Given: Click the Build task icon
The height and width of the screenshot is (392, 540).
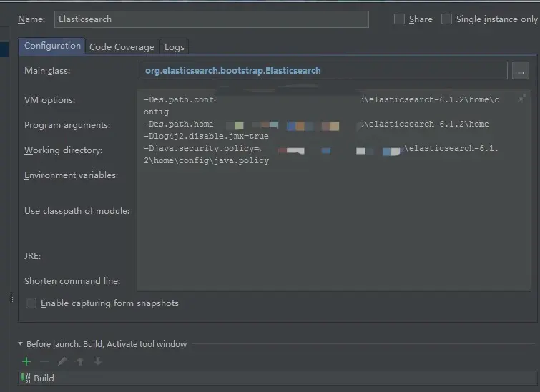Looking at the screenshot, I should pos(26,378).
